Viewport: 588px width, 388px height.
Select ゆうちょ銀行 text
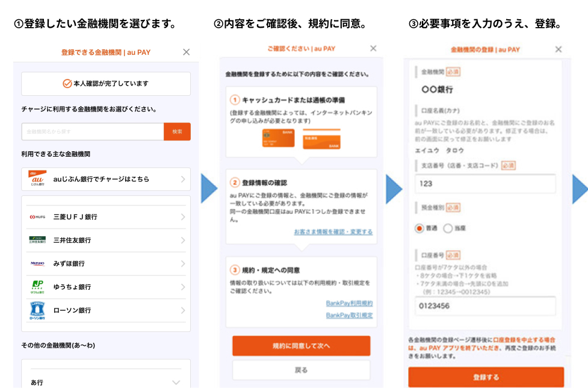coord(72,287)
